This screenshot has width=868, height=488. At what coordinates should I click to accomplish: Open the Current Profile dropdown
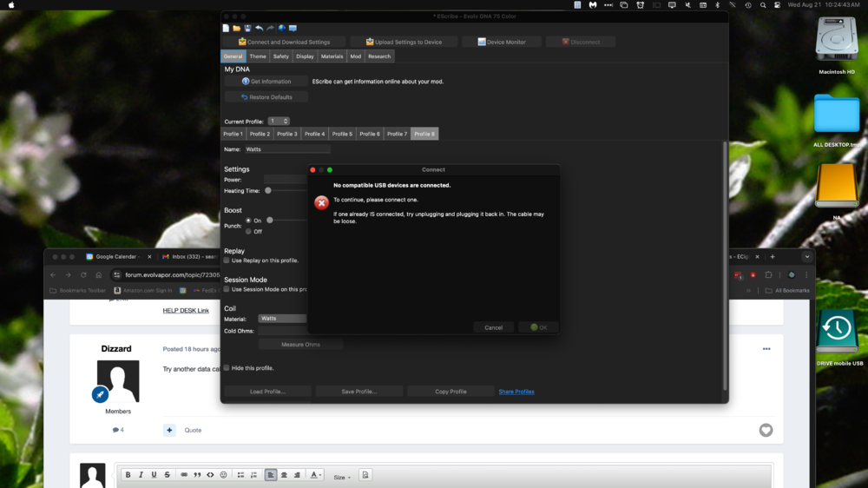[279, 122]
